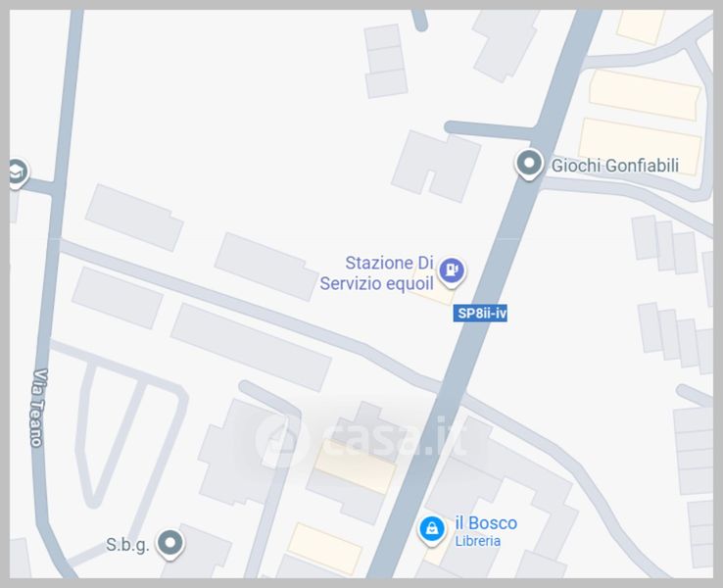Image resolution: width=723 pixels, height=588 pixels.
Task: Click the casa.it watermark text
Action: pos(394,437)
